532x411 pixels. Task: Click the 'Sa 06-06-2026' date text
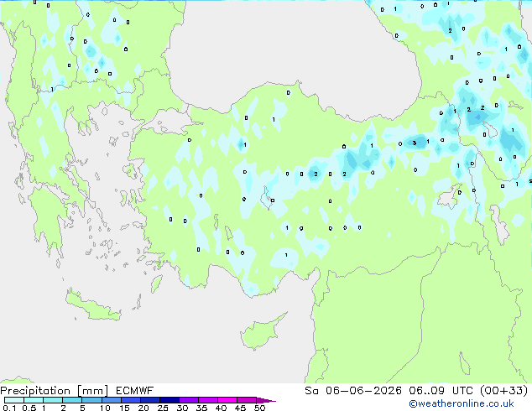(x=353, y=391)
